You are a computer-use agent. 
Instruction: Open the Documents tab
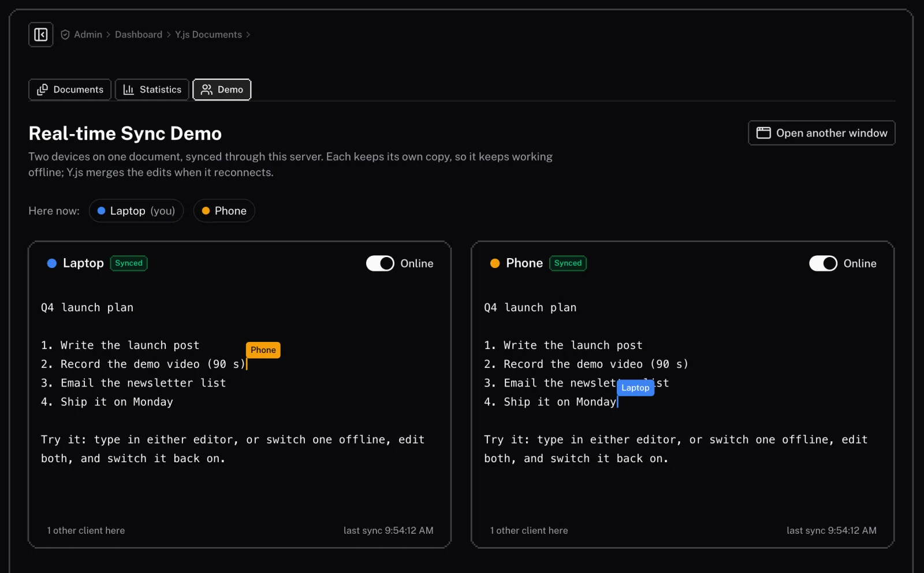(x=70, y=90)
